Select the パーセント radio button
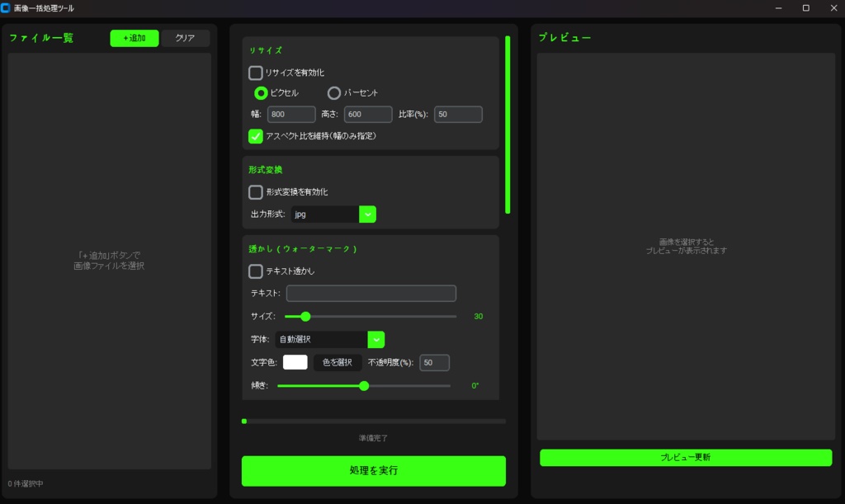 [334, 93]
